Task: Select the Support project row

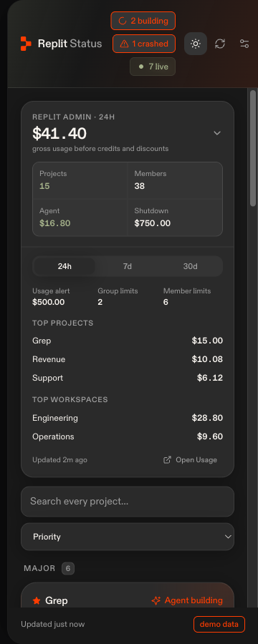Action: (x=128, y=378)
